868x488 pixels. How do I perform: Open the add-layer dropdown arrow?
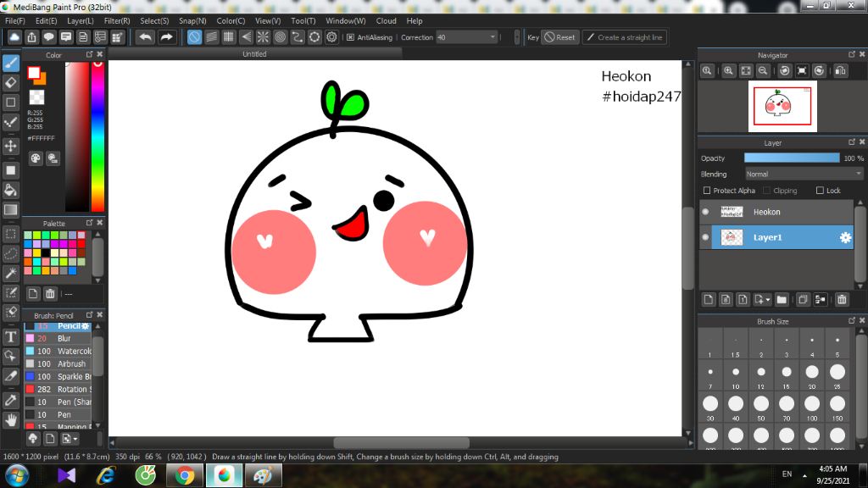[768, 300]
